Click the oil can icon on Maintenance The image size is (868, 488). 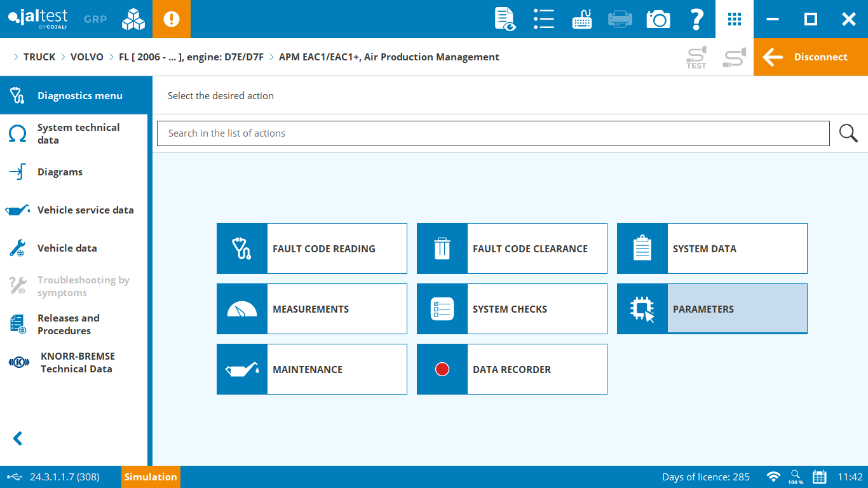(242, 369)
